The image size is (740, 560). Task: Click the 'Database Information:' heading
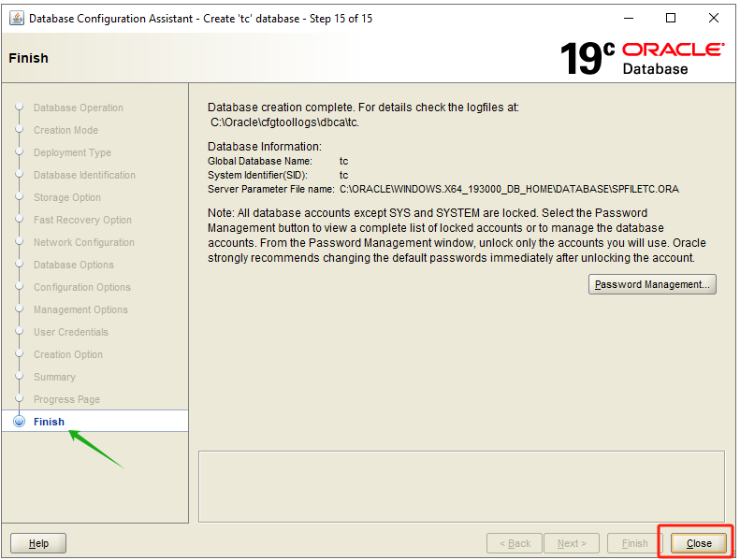[264, 147]
